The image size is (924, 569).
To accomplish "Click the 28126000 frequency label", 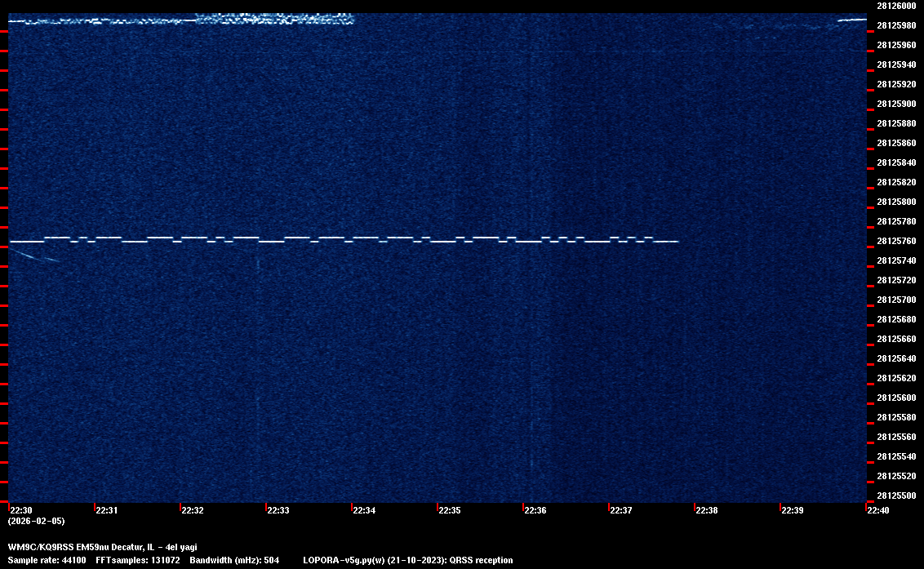I will coord(895,5).
